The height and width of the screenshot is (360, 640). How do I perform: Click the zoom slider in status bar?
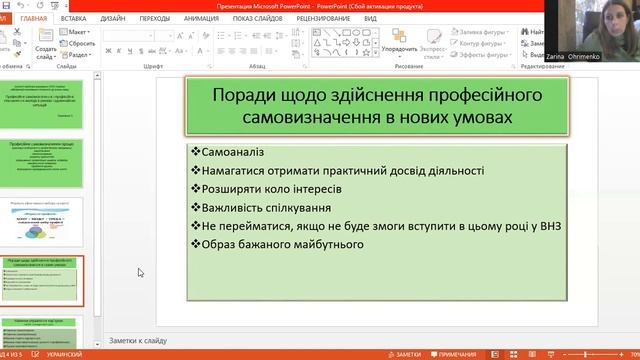593,354
